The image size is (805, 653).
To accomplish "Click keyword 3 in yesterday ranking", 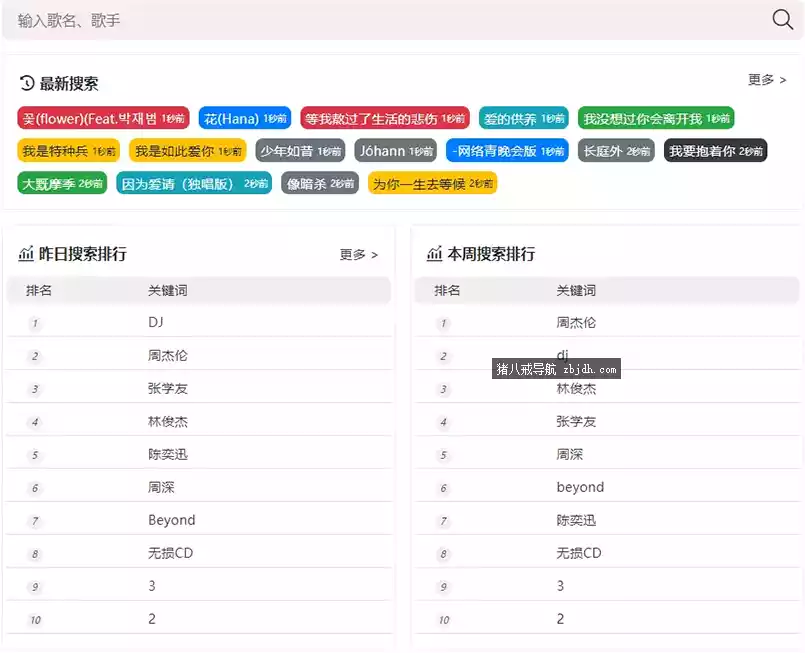I will (x=152, y=586).
